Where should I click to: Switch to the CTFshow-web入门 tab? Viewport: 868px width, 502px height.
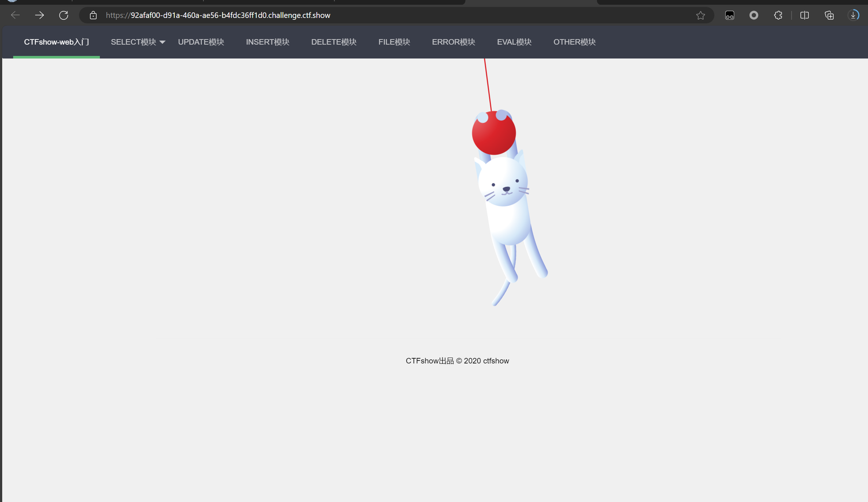(x=56, y=42)
